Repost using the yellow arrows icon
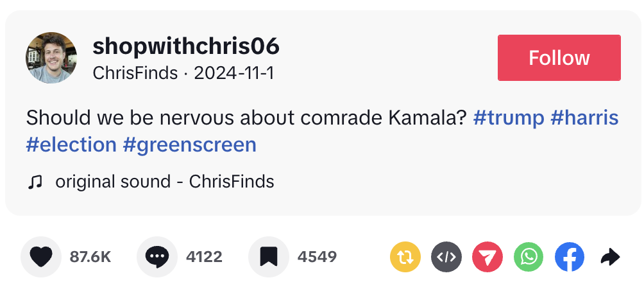Screen dimensions: 644x289 tap(405, 258)
